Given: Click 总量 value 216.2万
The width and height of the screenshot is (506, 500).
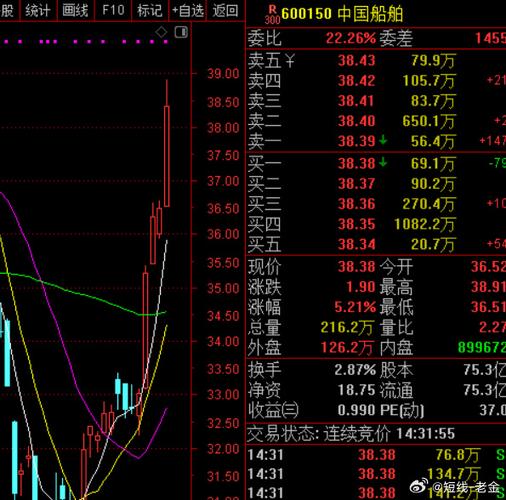Looking at the screenshot, I should tap(347, 328).
